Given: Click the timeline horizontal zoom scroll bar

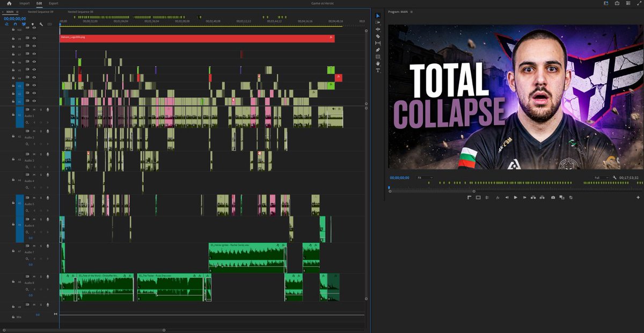Looking at the screenshot, I should 84,330.
